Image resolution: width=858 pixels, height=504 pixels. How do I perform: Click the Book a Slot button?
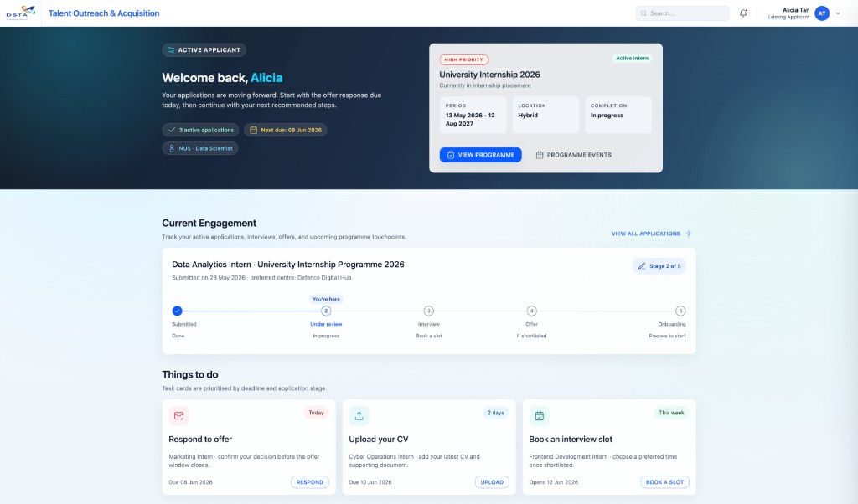pos(664,482)
